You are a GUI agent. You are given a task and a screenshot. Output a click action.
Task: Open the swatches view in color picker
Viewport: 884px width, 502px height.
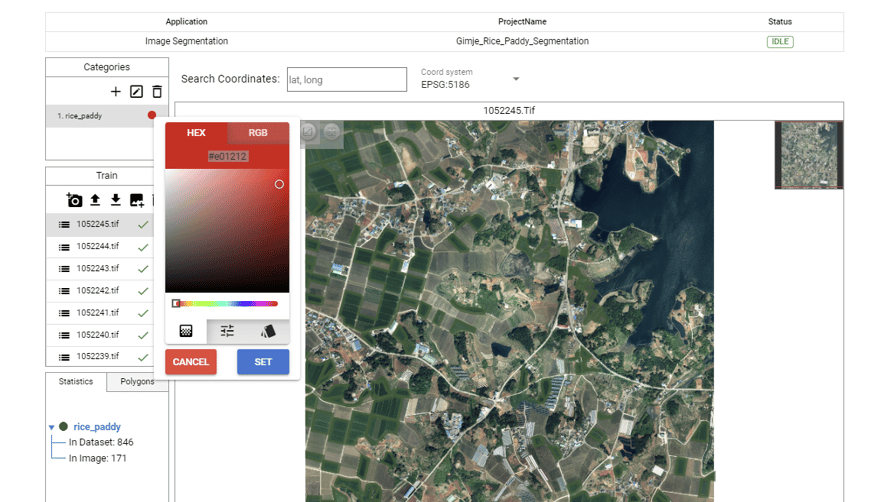[268, 331]
